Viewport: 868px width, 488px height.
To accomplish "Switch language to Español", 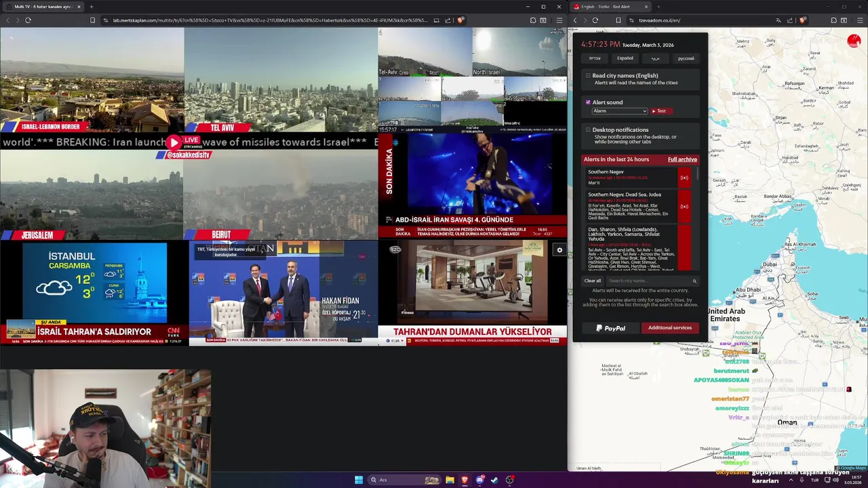I will pos(625,58).
